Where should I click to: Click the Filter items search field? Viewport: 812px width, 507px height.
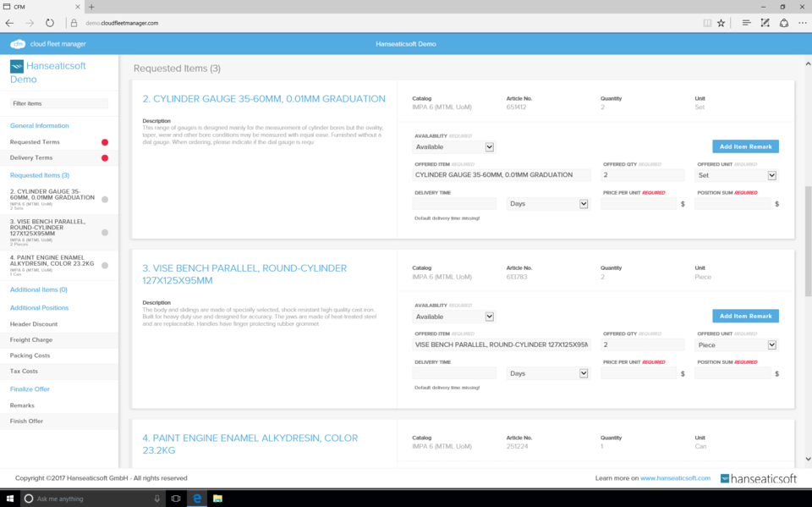(59, 103)
